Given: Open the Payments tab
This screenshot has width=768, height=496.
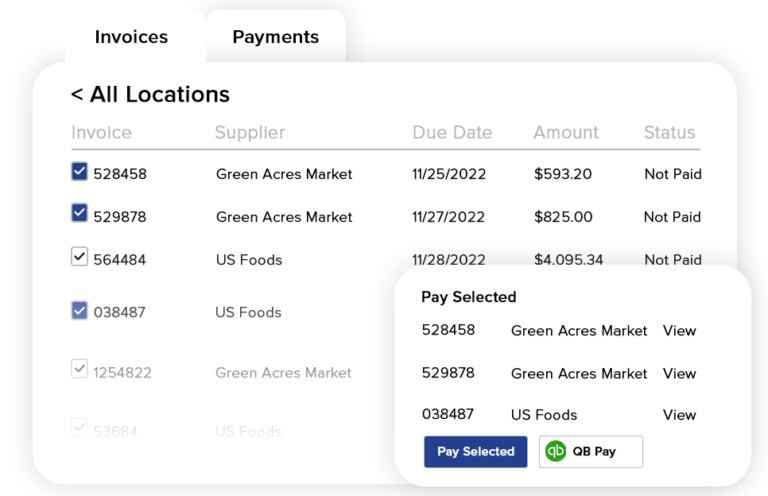Looking at the screenshot, I should 275,37.
